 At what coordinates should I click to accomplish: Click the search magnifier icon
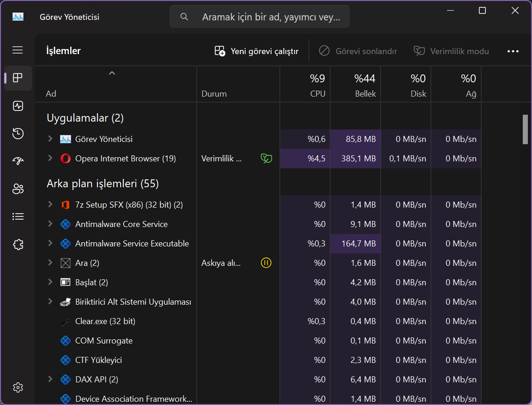[x=184, y=17]
